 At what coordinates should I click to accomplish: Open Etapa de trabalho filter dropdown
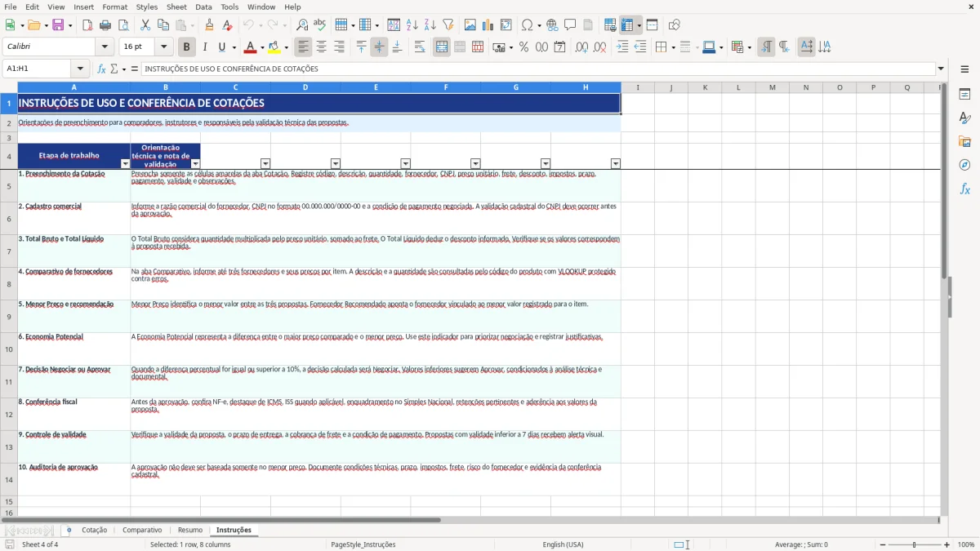point(125,163)
